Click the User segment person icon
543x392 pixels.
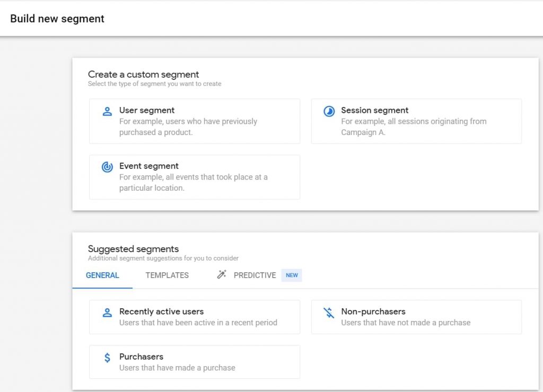106,111
